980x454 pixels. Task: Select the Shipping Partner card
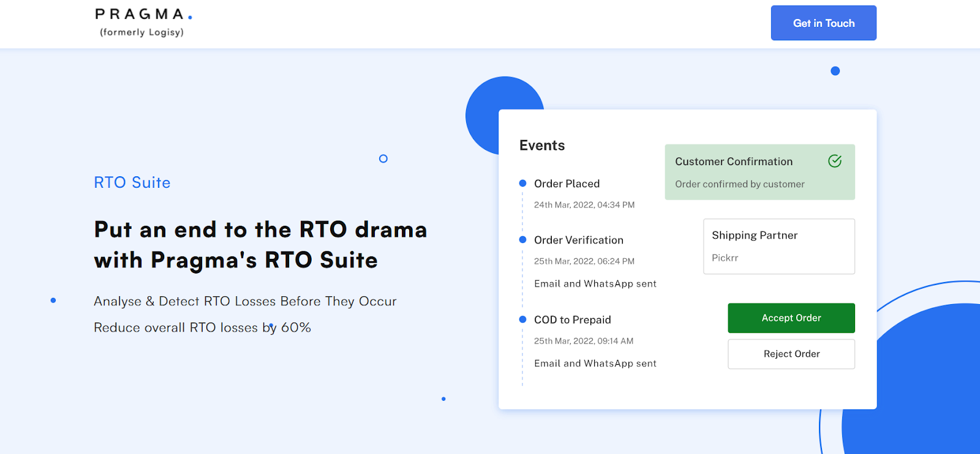point(779,247)
